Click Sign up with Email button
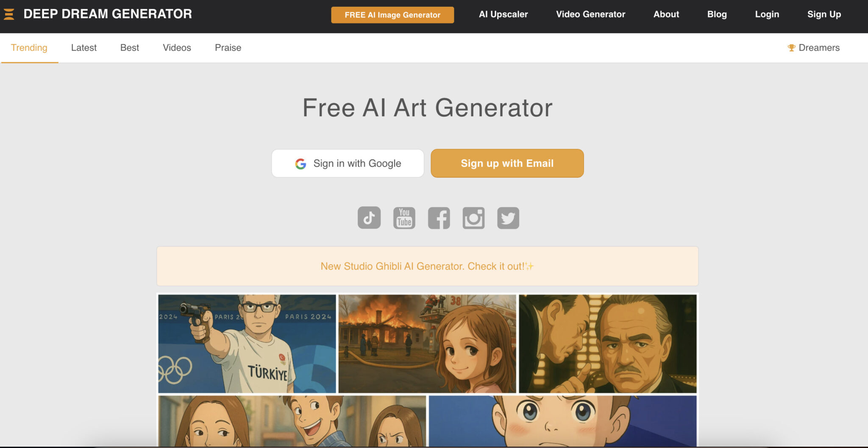The width and height of the screenshot is (868, 448). (507, 163)
